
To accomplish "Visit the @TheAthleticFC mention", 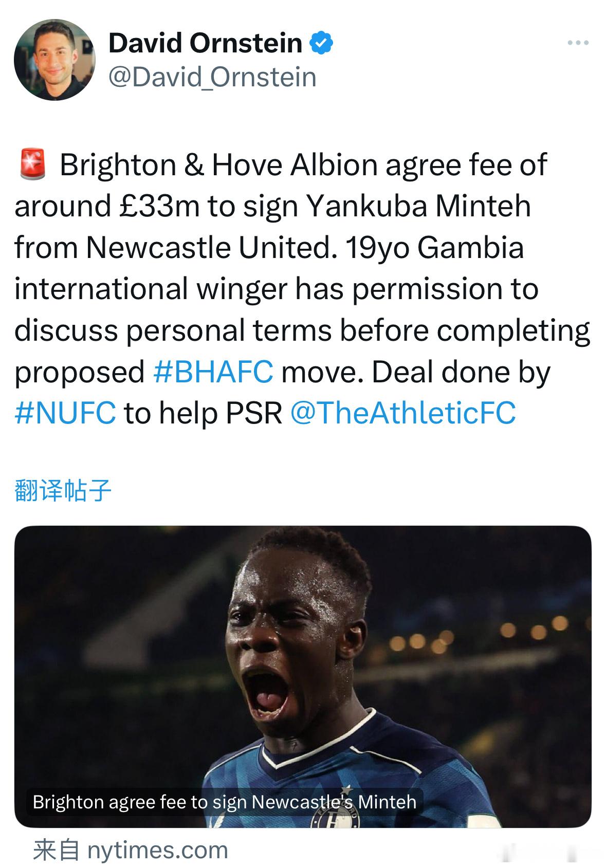I will click(x=403, y=413).
